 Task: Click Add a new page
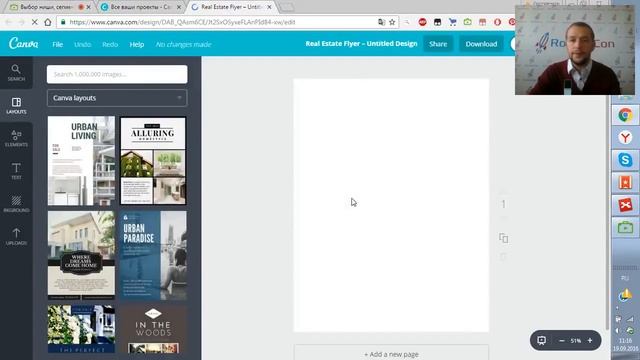coord(391,353)
